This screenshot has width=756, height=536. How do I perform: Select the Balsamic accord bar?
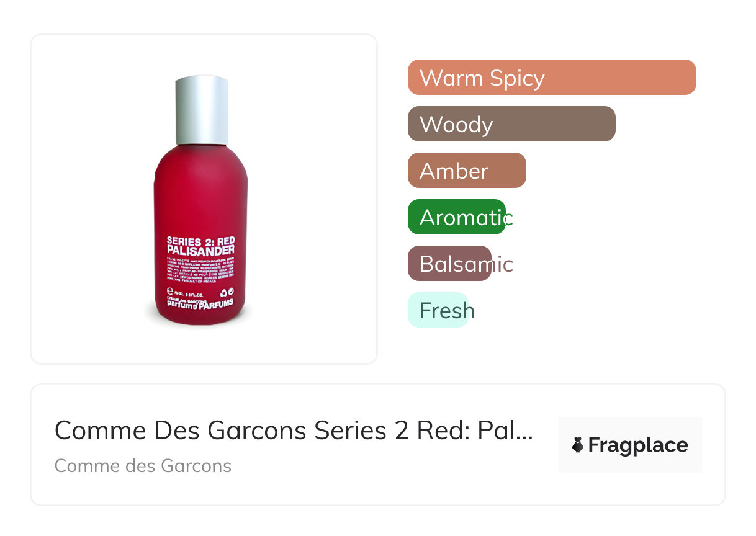tap(449, 264)
